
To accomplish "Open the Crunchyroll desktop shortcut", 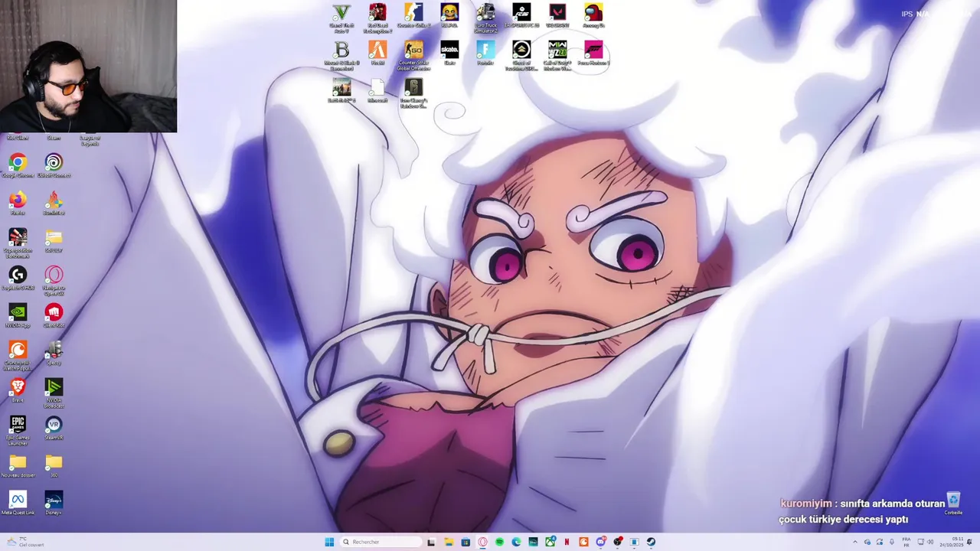I will point(18,355).
